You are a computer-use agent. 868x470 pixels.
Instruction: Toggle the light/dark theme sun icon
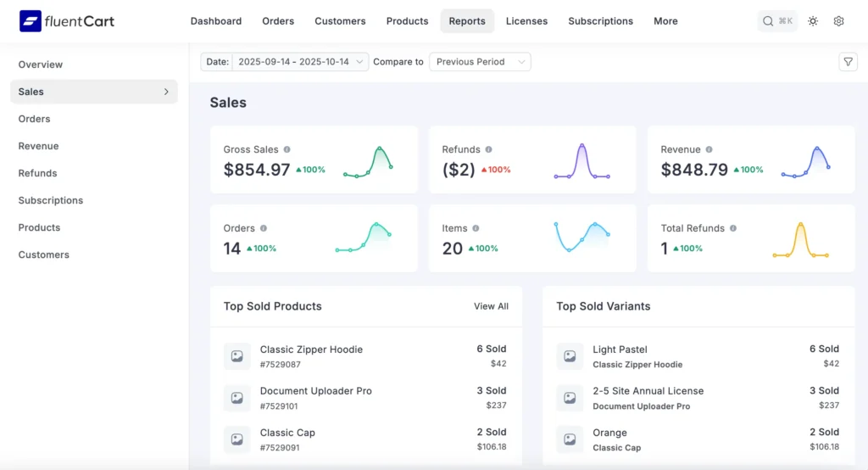pyautogui.click(x=813, y=21)
